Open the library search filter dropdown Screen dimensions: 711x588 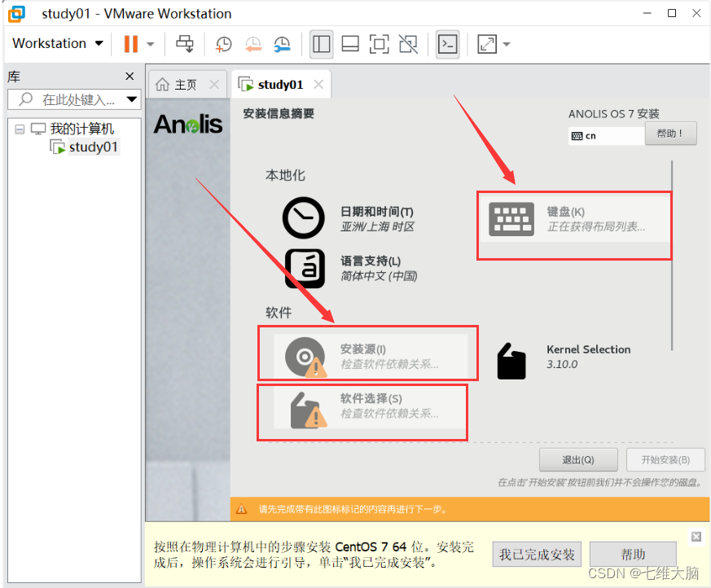tap(131, 99)
